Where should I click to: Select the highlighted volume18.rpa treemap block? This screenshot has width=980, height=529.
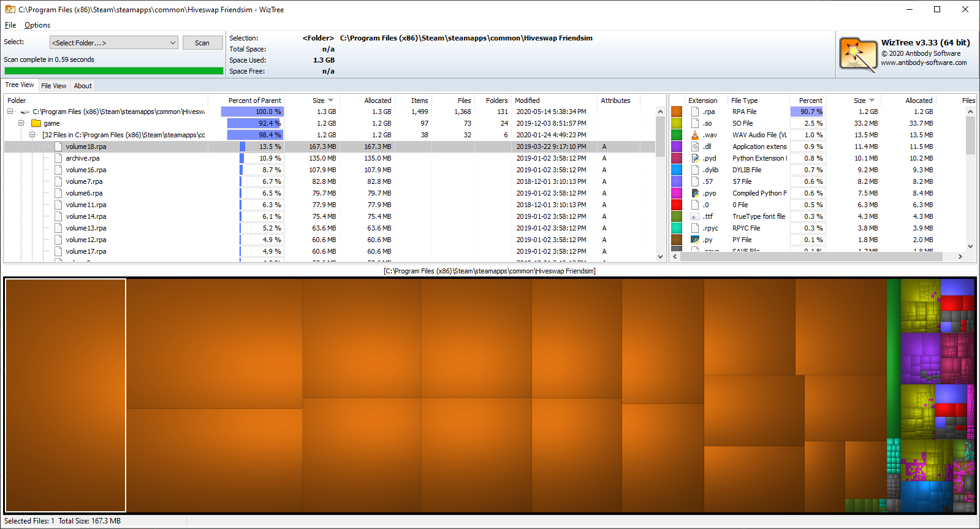(x=66, y=395)
